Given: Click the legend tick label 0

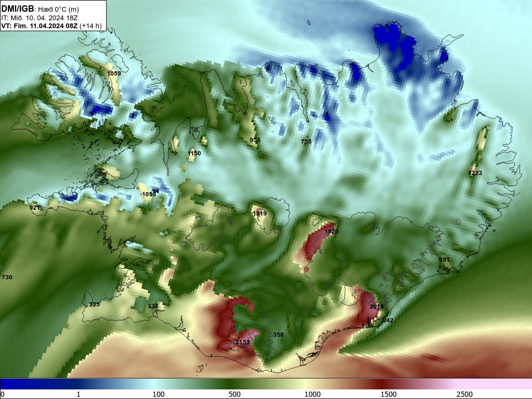Looking at the screenshot, I should (x=3, y=394).
